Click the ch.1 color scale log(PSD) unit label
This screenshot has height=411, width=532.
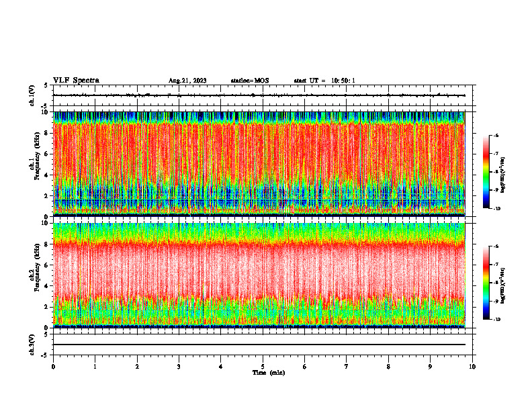pyautogui.click(x=503, y=175)
